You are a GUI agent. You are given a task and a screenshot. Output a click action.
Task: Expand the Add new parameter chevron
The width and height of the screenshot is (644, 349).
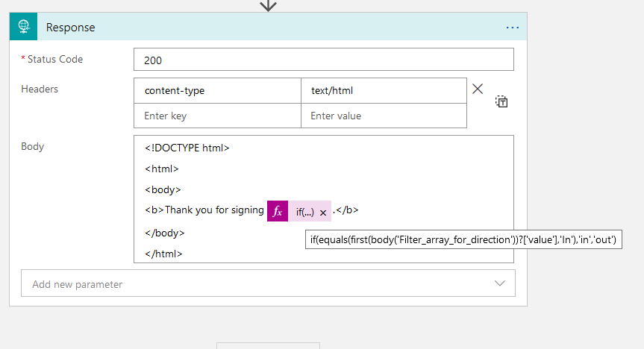(500, 283)
